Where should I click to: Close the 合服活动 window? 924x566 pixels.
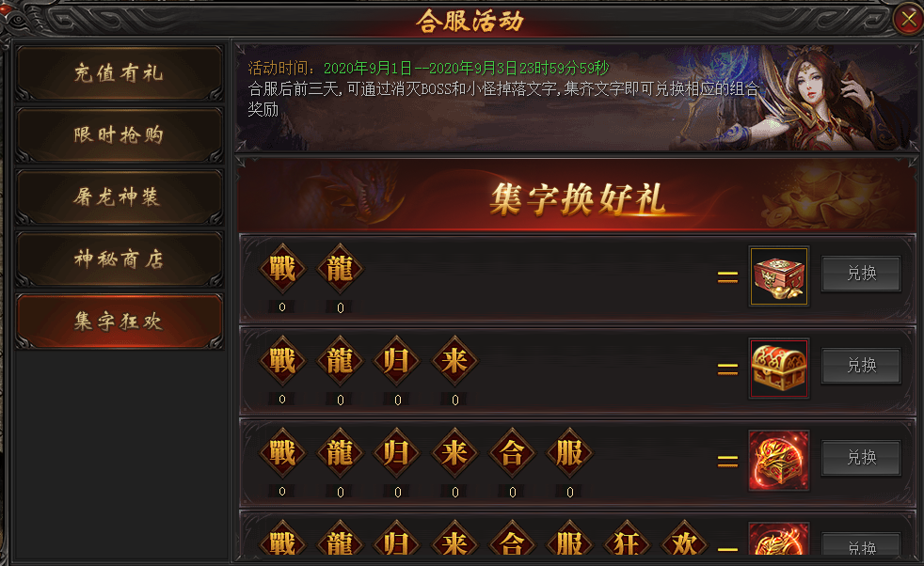tap(908, 20)
